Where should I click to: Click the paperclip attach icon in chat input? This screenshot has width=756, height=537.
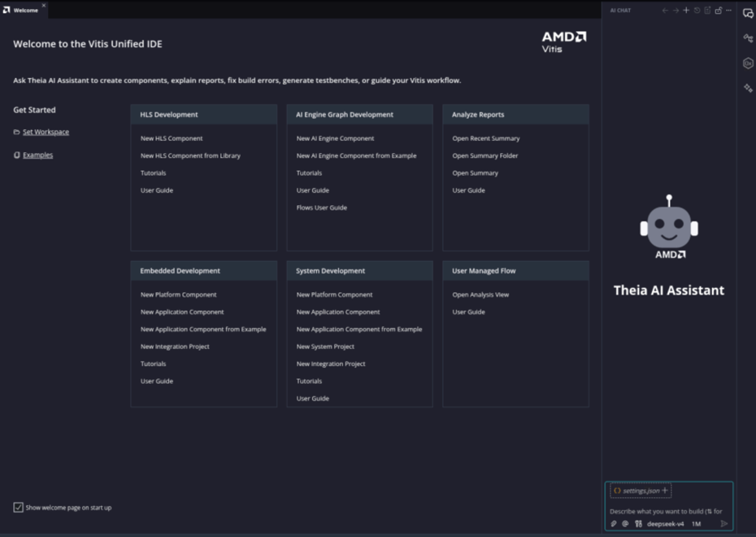pyautogui.click(x=614, y=523)
